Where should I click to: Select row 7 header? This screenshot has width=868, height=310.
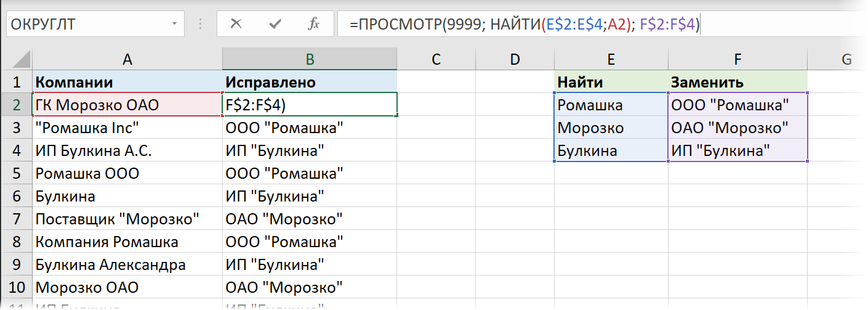16,219
